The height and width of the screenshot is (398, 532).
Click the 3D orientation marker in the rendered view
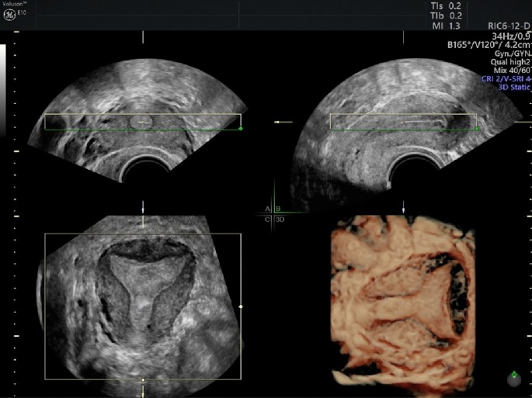tap(513, 379)
